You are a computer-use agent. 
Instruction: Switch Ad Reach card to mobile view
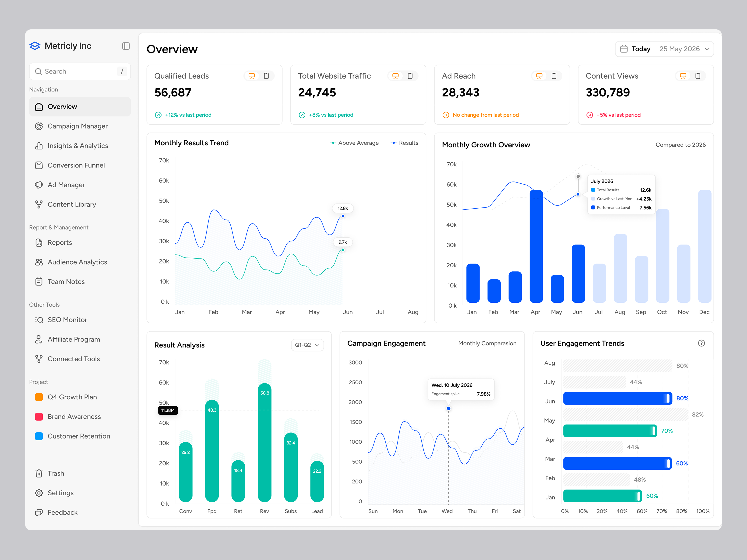pyautogui.click(x=554, y=76)
